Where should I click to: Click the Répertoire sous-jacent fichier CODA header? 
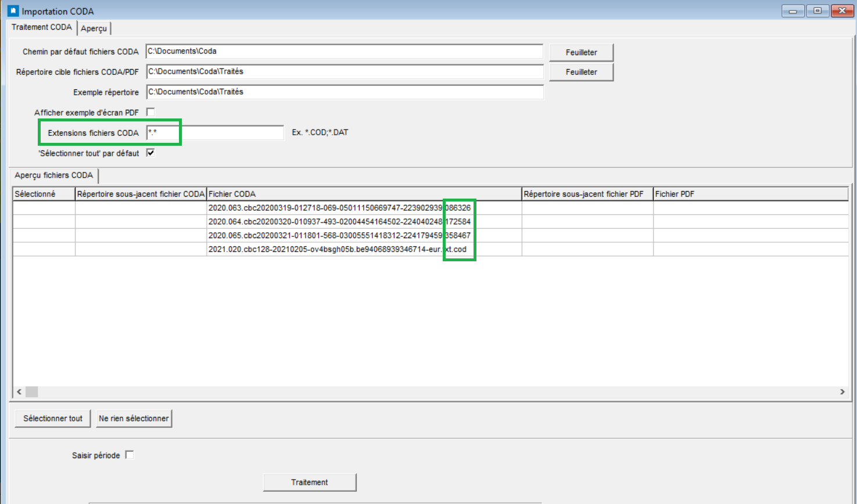(x=141, y=194)
